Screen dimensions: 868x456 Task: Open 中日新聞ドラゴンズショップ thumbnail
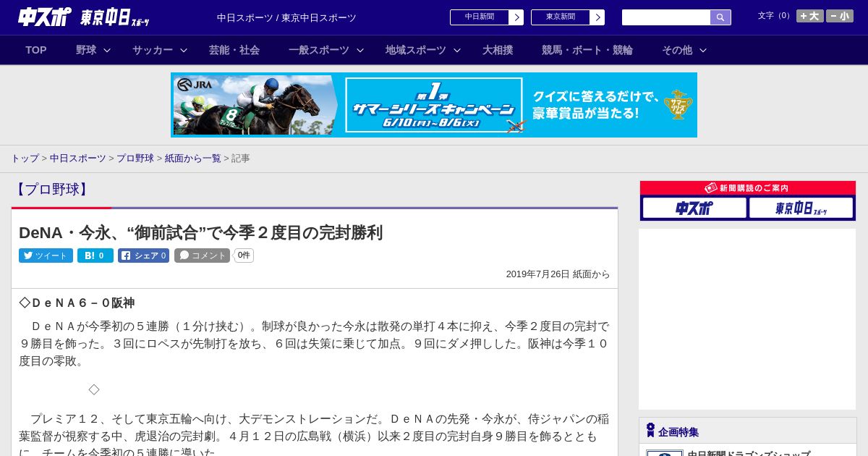664,453
